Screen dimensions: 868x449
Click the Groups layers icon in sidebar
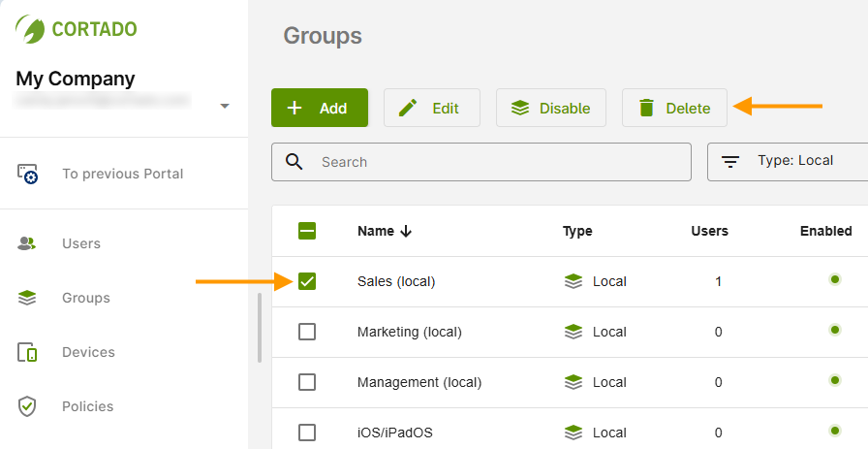click(x=26, y=298)
